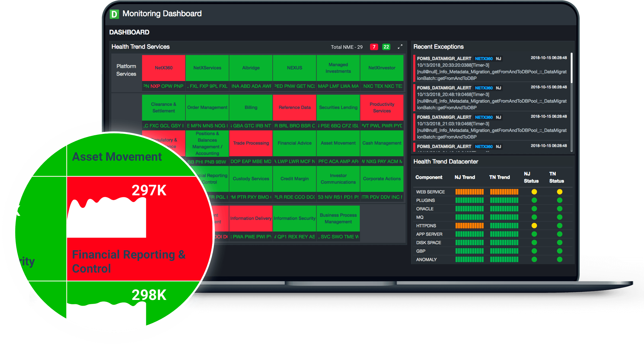Click WEB SERVICE TN yellow status dot
Image resolution: width=644 pixels, height=346 pixels.
(x=559, y=192)
